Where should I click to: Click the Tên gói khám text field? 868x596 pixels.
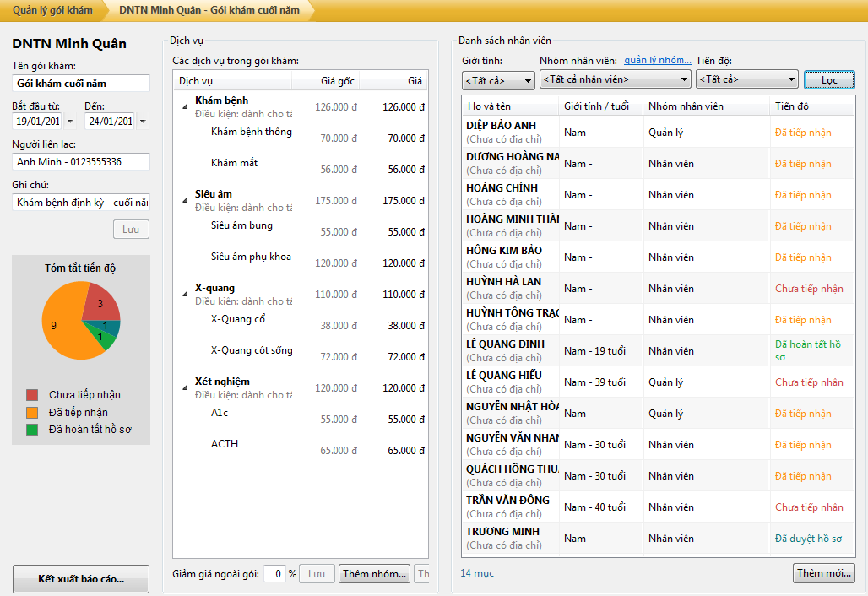point(81,84)
